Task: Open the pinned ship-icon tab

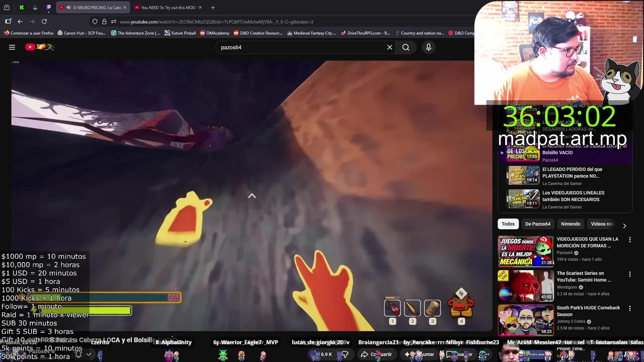Action: coord(35,8)
